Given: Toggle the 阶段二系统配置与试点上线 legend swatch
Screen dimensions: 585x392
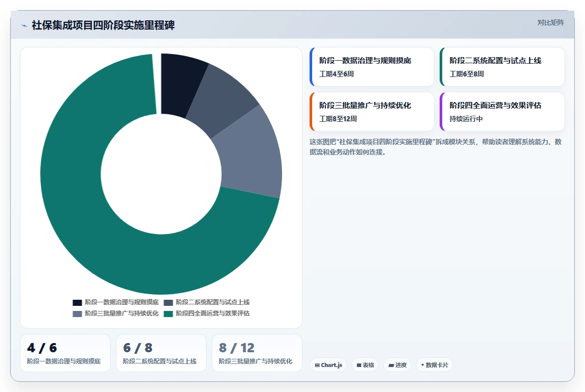Looking at the screenshot, I should point(168,302).
